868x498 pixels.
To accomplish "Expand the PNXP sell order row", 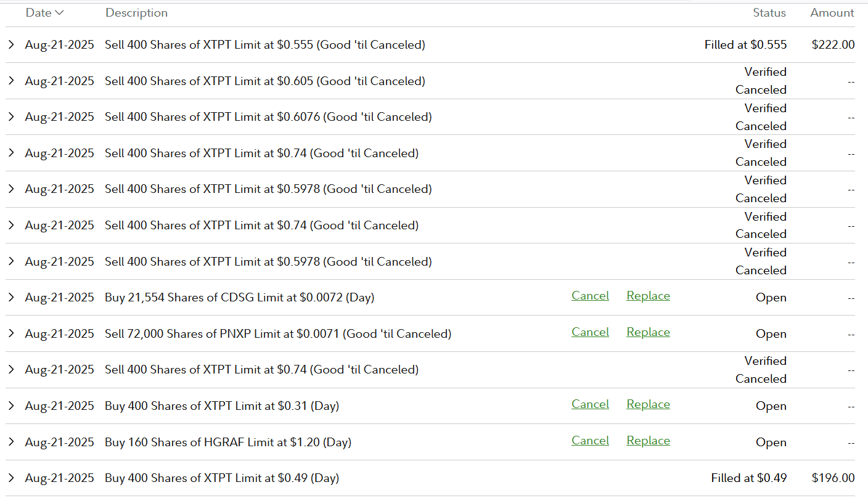I will [11, 333].
